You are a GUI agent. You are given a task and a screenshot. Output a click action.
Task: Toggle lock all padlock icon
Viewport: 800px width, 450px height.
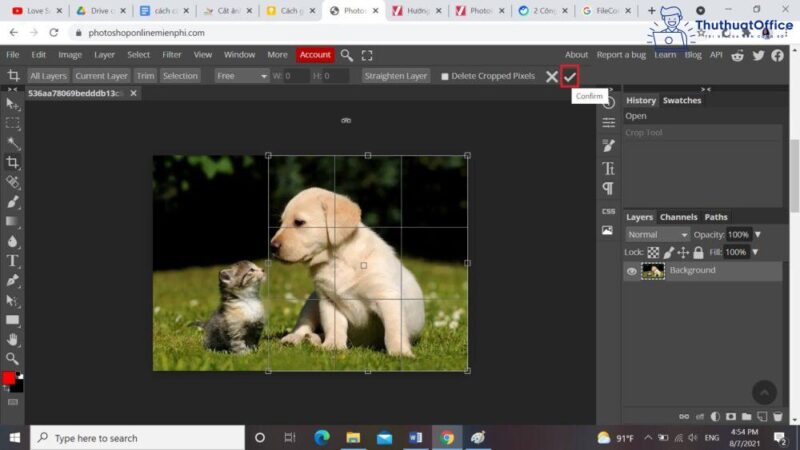point(698,252)
